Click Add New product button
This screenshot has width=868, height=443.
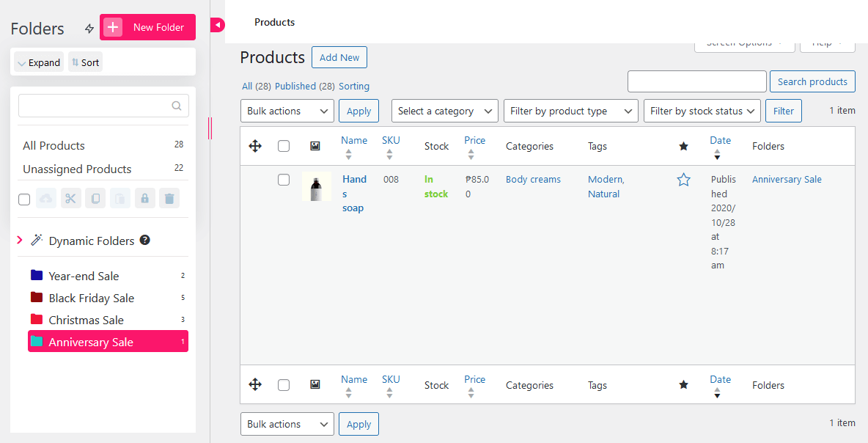(339, 58)
